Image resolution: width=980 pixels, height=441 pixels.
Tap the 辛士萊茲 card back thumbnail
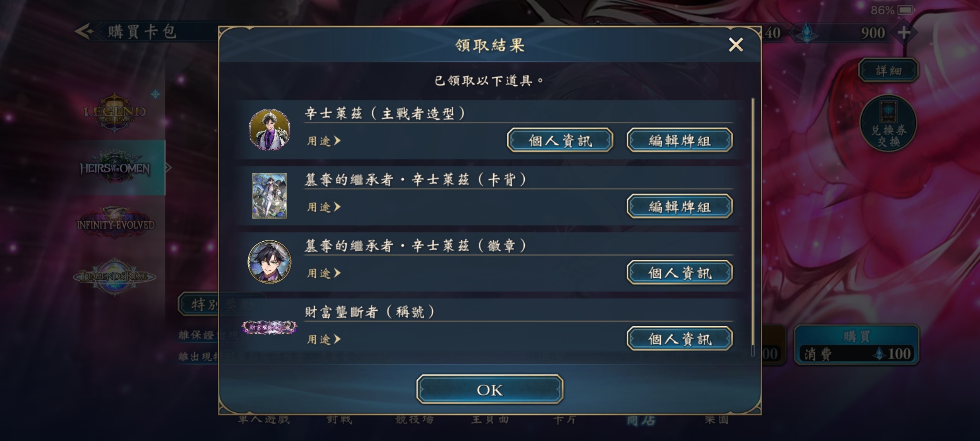tap(269, 196)
